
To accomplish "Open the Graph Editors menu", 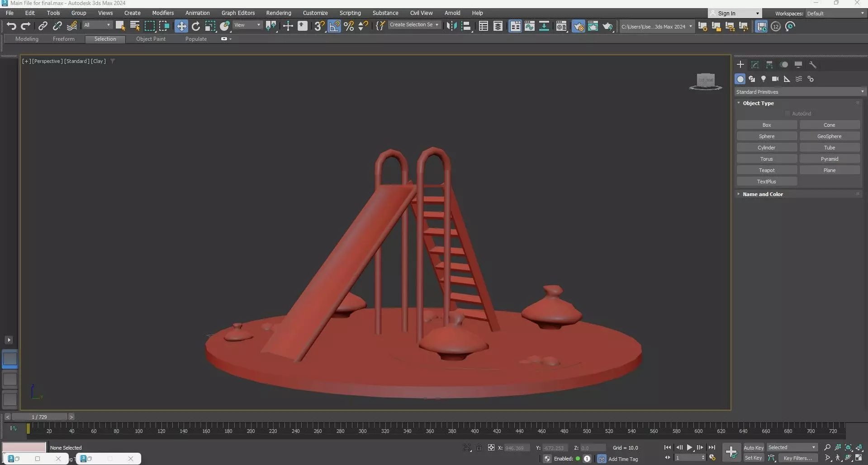I will click(238, 13).
